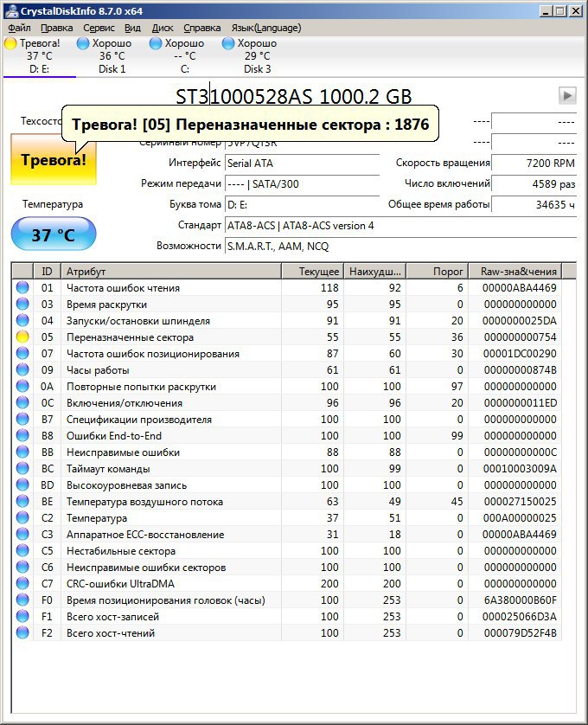Click the blue status icon of attribute 01
588x725 pixels.
22,287
